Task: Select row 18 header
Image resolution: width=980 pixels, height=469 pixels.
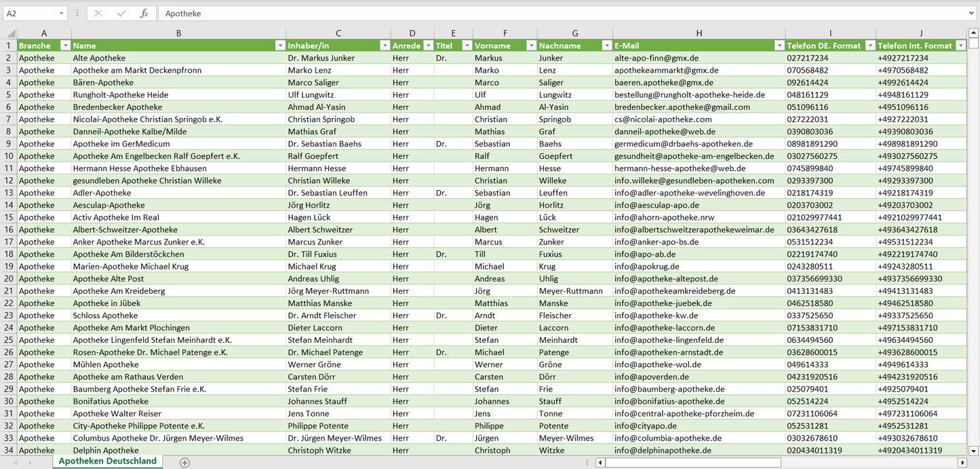Action: (9, 254)
